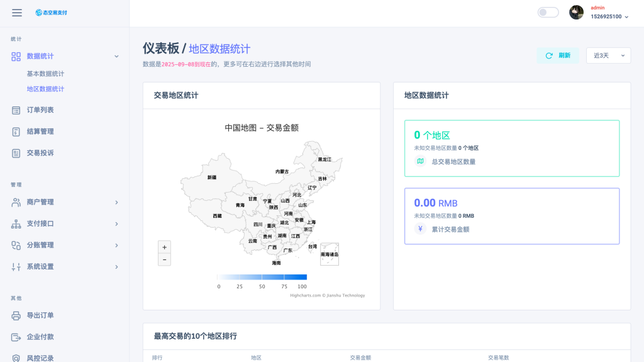644x362 pixels.
Task: Click 四川 region on the map
Action: point(258,225)
